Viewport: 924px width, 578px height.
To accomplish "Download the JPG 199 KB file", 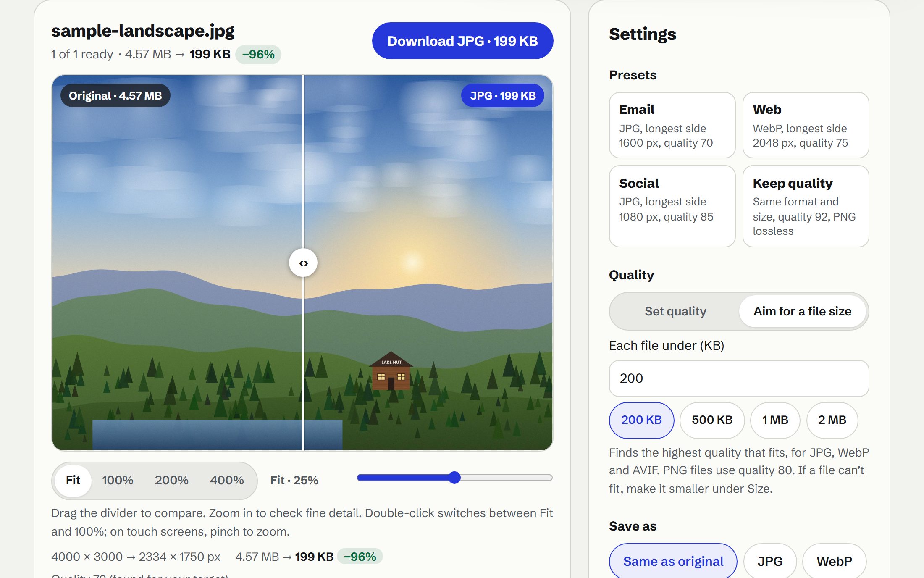I will [x=462, y=41].
